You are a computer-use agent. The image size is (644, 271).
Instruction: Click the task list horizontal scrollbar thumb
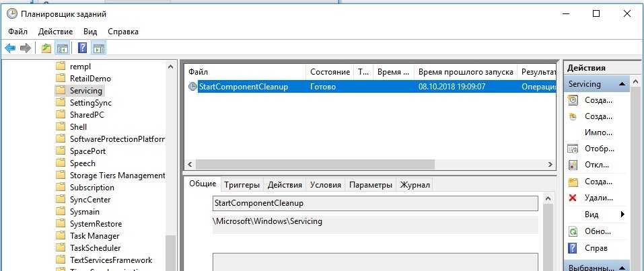click(315, 164)
